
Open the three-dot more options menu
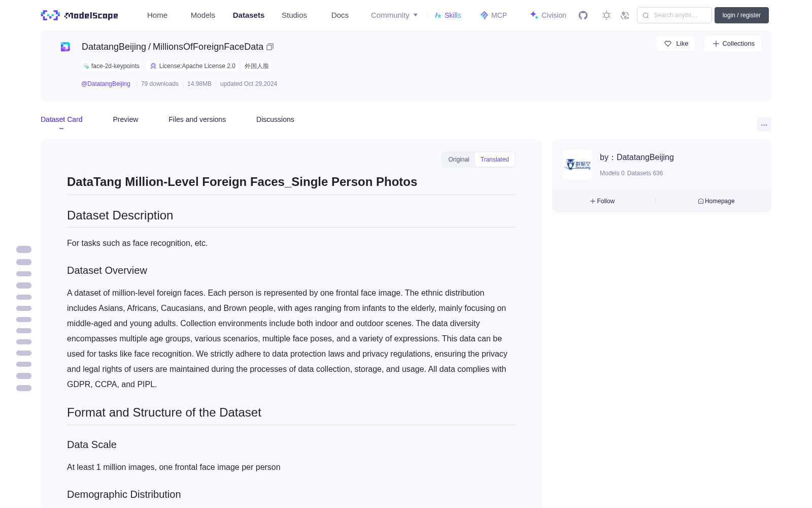(x=764, y=124)
